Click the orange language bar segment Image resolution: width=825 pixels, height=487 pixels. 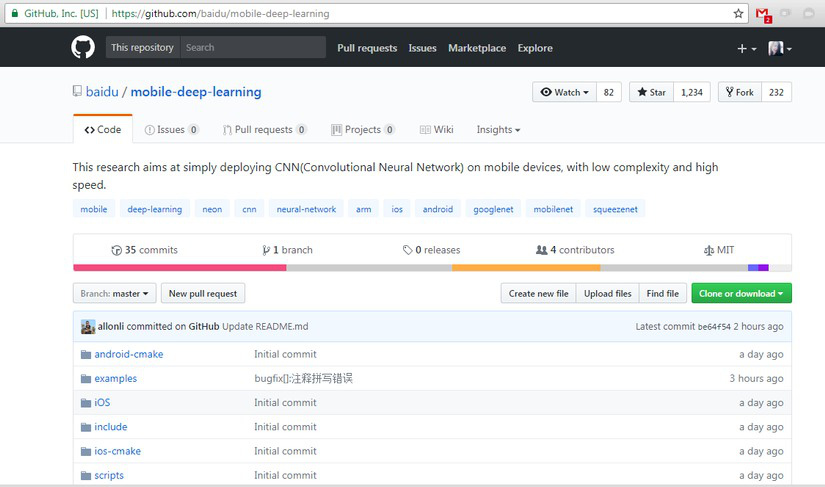[x=526, y=268]
